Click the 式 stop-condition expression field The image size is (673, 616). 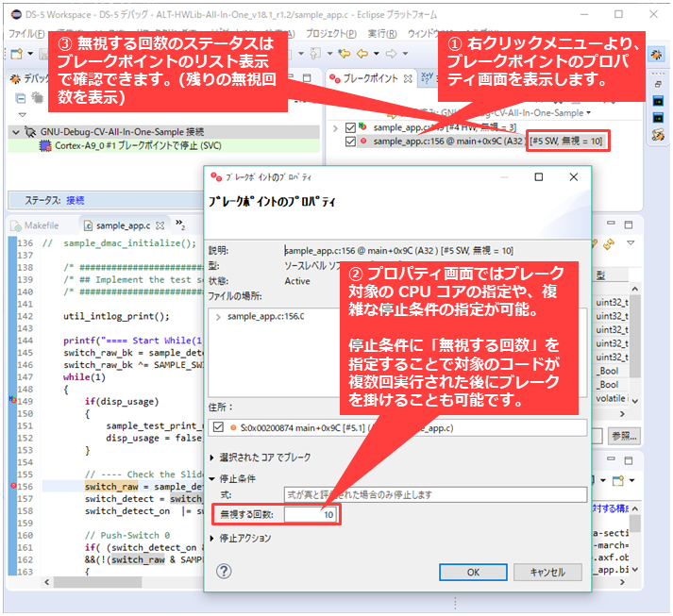click(435, 494)
